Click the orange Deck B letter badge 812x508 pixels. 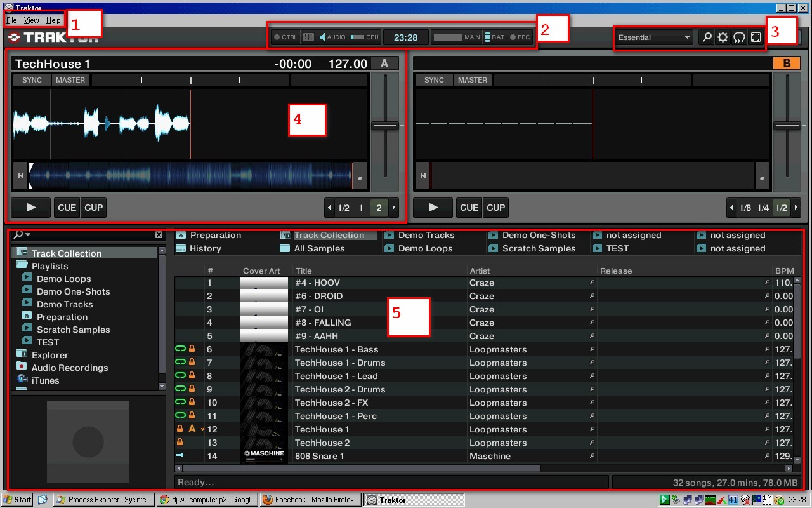coord(787,63)
